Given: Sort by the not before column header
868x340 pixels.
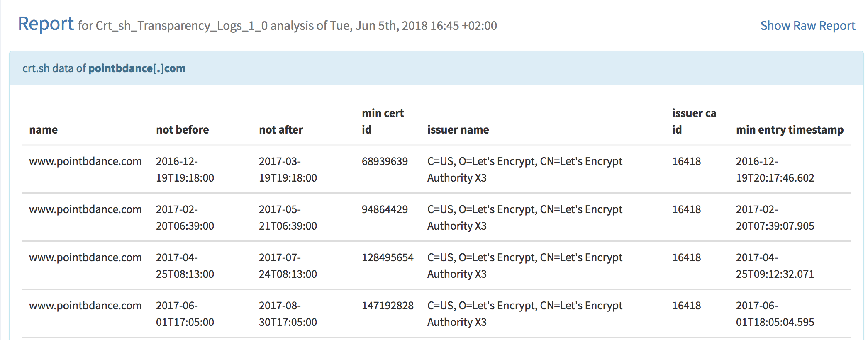Looking at the screenshot, I should [x=182, y=129].
